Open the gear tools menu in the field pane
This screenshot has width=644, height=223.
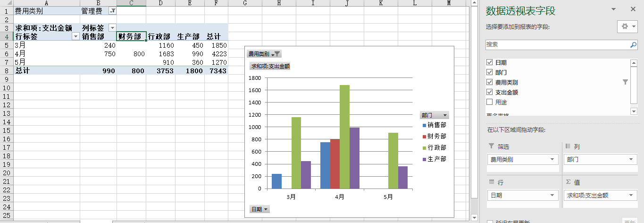pos(627,26)
